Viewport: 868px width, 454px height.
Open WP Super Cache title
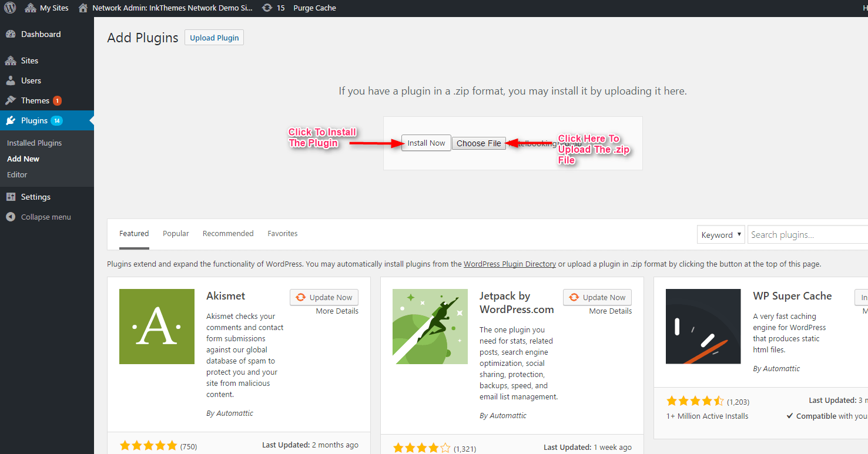(x=792, y=296)
